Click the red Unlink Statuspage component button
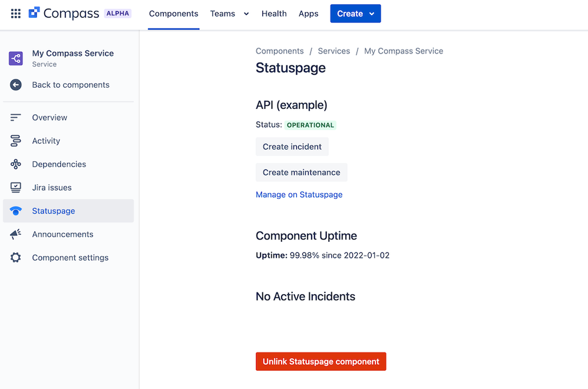The height and width of the screenshot is (389, 588). (x=321, y=362)
